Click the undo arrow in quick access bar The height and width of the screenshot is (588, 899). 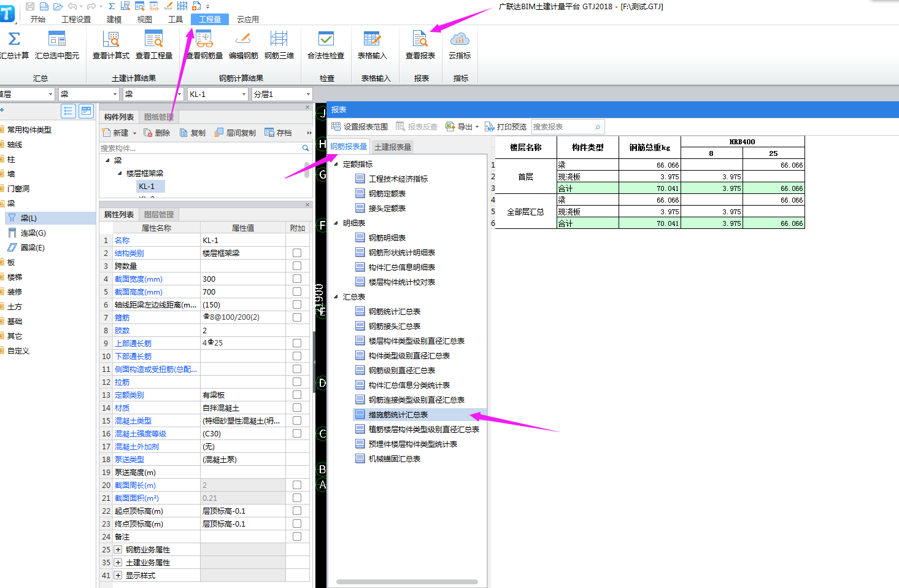[72, 6]
